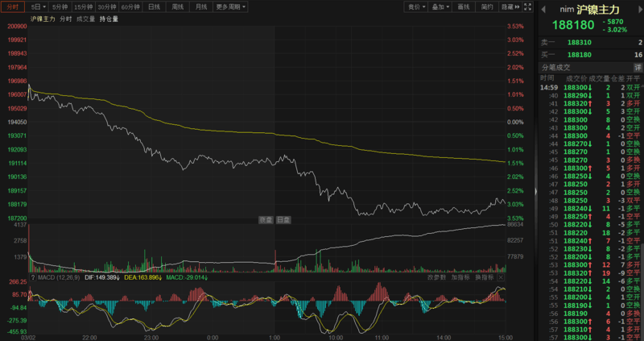Screen dimensions: 644x341
Task: Select the 15分钟 period tab
Action: pos(83,6)
